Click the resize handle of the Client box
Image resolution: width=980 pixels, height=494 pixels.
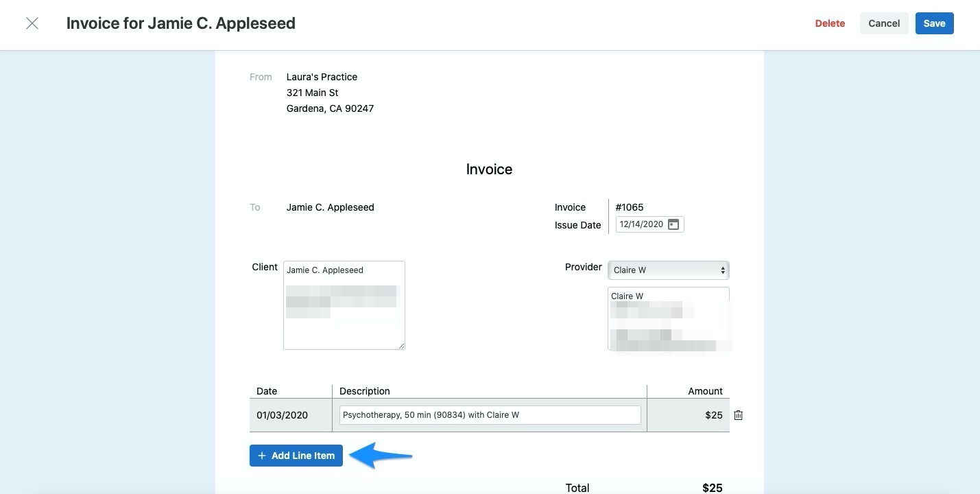click(x=402, y=346)
